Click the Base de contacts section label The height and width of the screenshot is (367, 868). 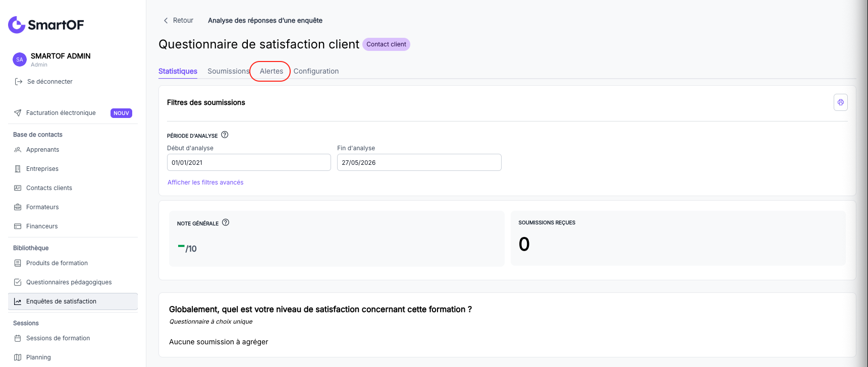[x=38, y=135]
